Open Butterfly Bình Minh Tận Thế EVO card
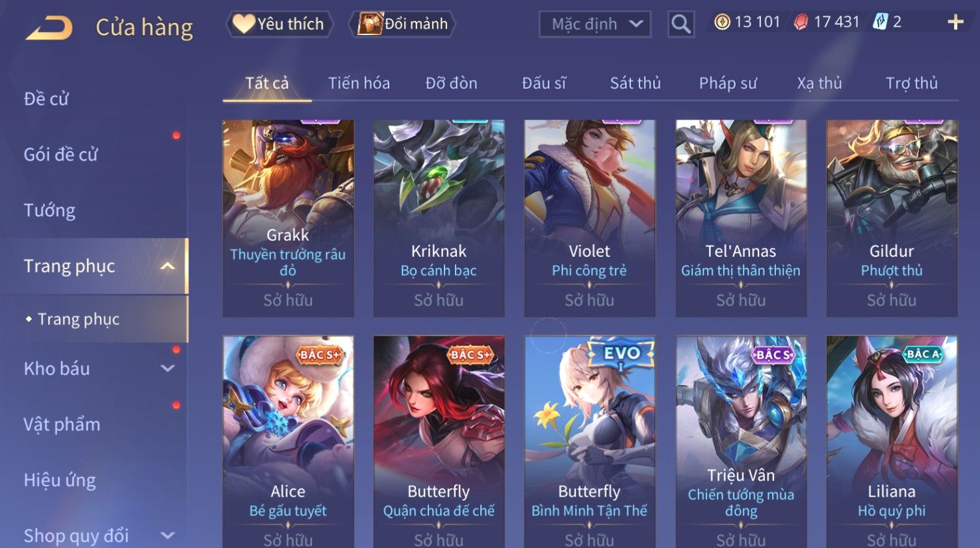 pyautogui.click(x=589, y=442)
